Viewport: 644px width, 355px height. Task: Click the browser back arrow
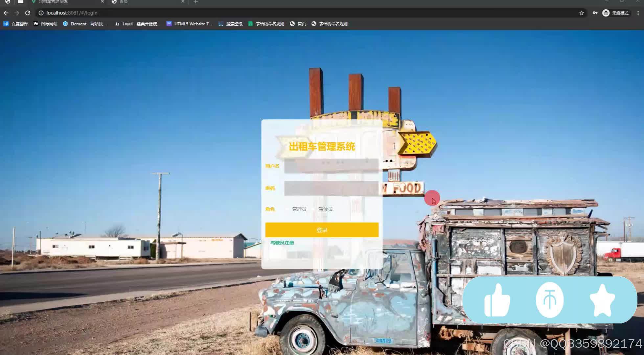[6, 13]
